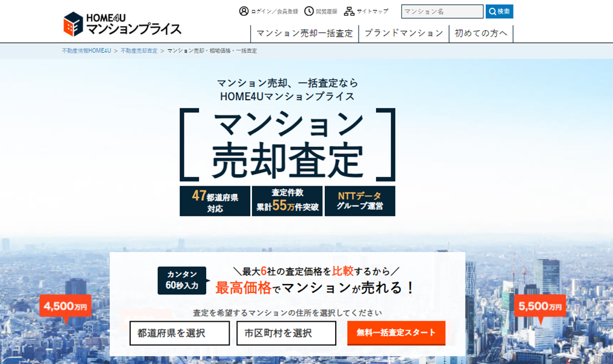Click the 4,500万円 price tag

click(66, 306)
